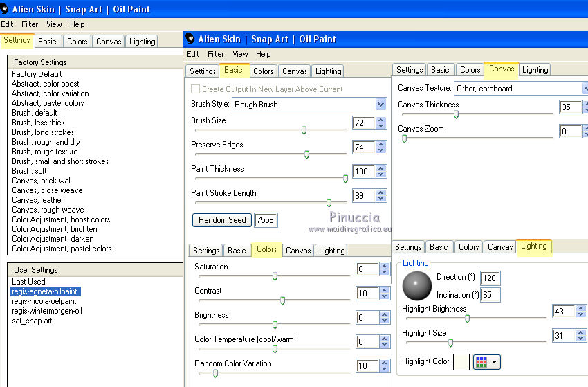
Task: Click the Canvas Thickness slider handle
Action: [x=457, y=114]
